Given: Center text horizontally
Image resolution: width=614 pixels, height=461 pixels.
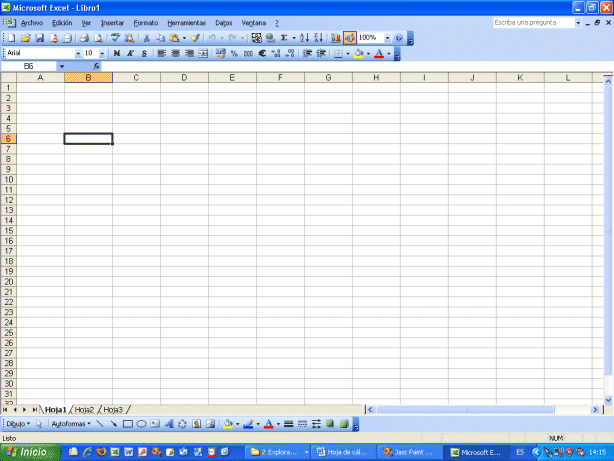Looking at the screenshot, I should [x=175, y=54].
